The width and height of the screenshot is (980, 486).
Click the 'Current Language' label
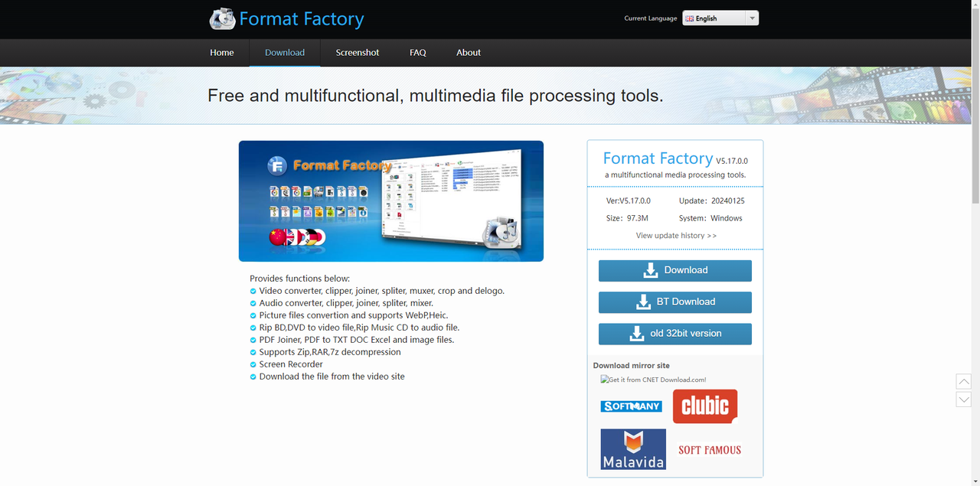[651, 18]
